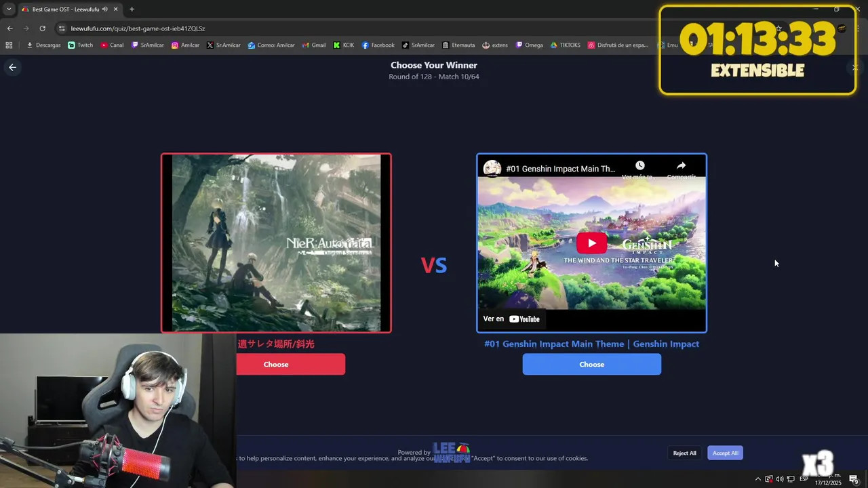Open the SrAmilcar TikTok bookmark

418,45
